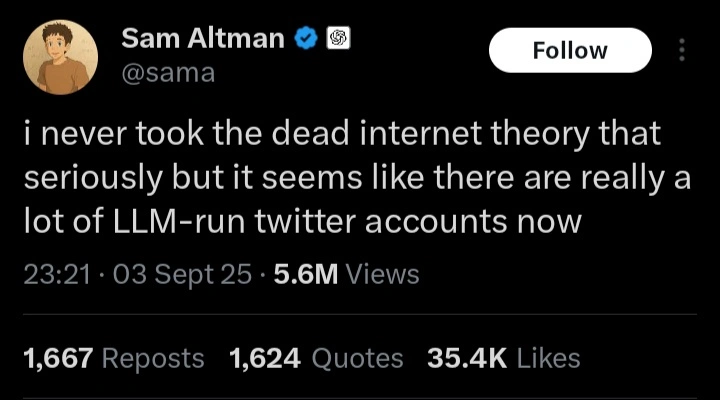720x400 pixels.
Task: Click the blue verified checkmark badge
Action: pos(307,39)
